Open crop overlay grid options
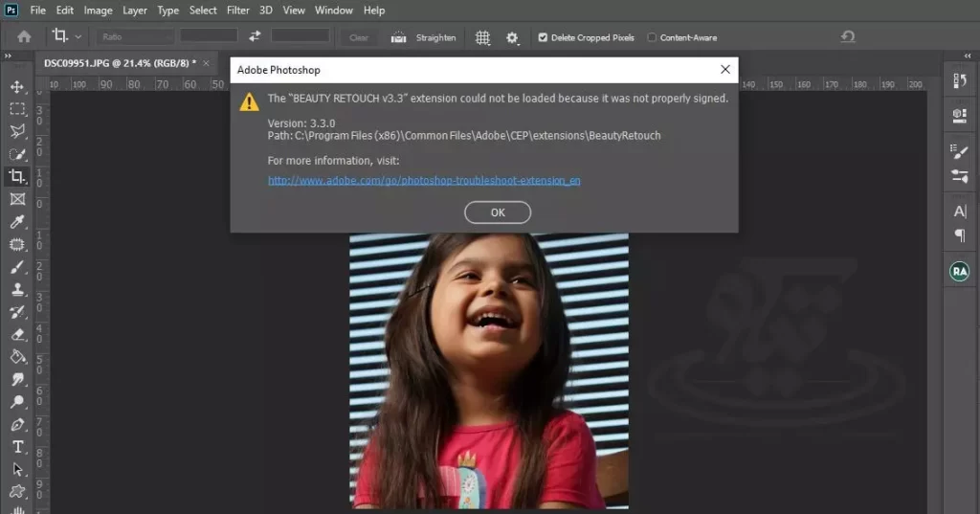The width and height of the screenshot is (980, 514). tap(482, 37)
